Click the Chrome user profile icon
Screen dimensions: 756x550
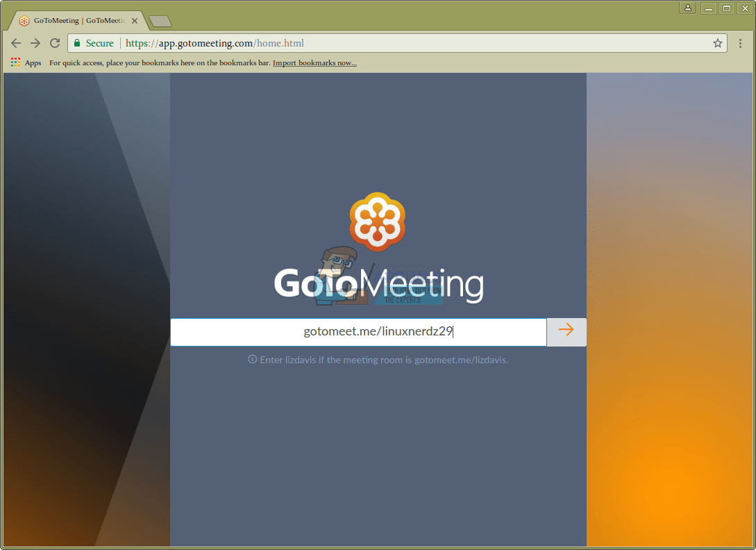coord(687,8)
